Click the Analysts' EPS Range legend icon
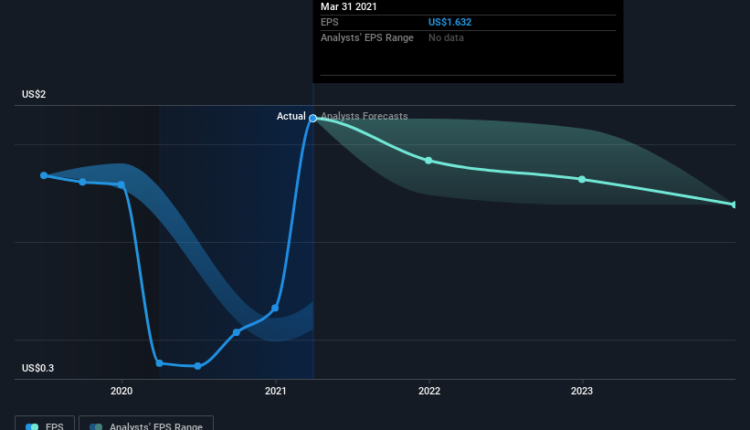 tap(95, 426)
